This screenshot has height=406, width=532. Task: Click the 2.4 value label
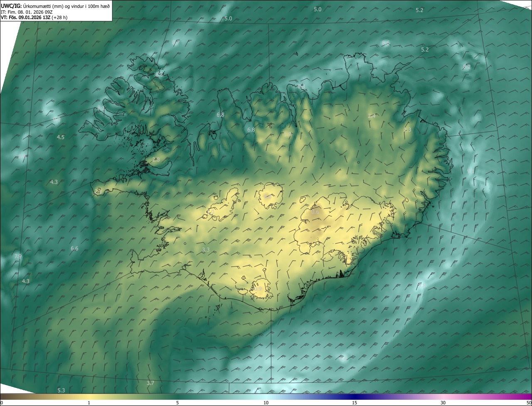(372, 116)
